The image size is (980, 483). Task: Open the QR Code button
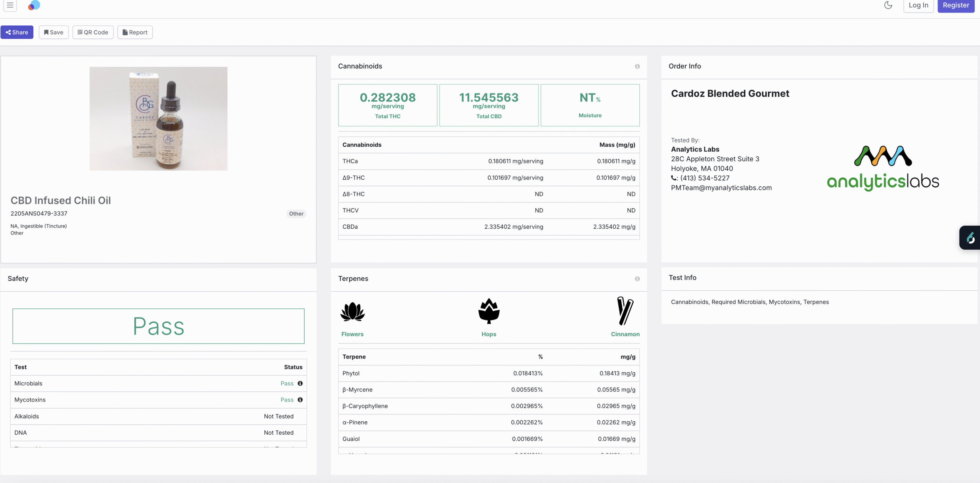click(93, 32)
